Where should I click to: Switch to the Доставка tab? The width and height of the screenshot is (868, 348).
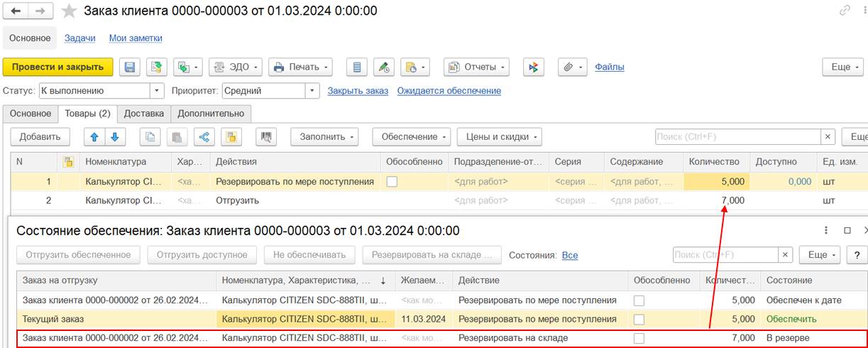pyautogui.click(x=144, y=114)
